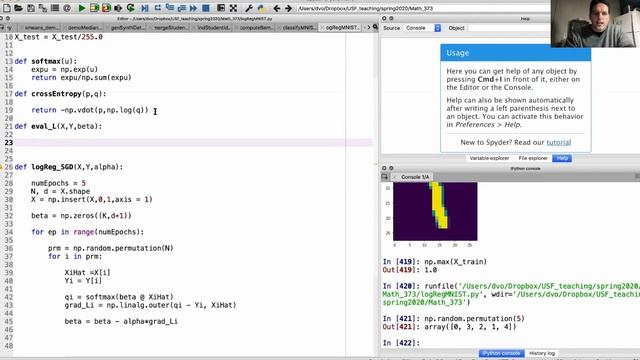This screenshot has width=640, height=360.
Task: Switch to Variable explorer pane
Action: (x=489, y=158)
